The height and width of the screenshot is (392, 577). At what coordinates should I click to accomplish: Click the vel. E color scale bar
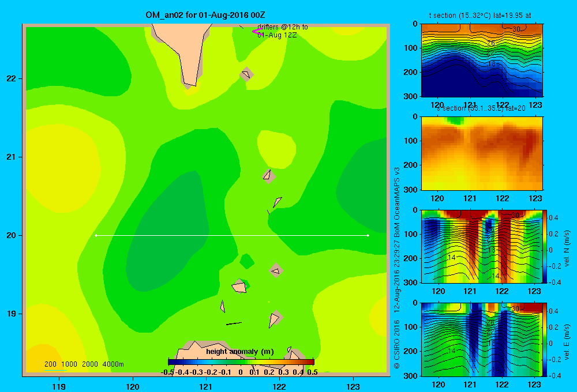pyautogui.click(x=545, y=339)
